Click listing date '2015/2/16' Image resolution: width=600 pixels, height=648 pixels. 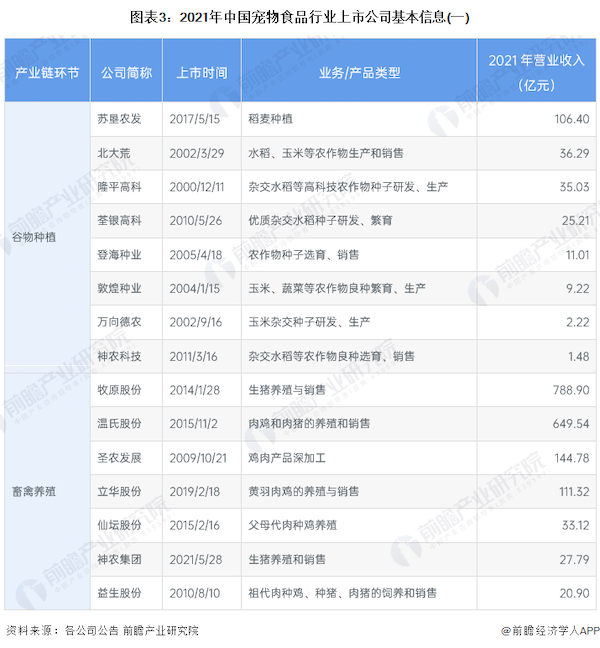[195, 525]
